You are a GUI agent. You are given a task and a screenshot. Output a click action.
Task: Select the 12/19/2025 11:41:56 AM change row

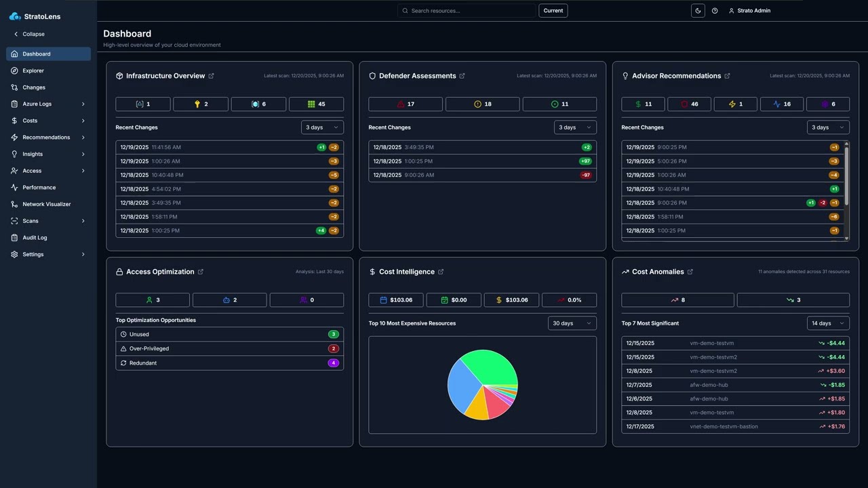[x=230, y=147]
